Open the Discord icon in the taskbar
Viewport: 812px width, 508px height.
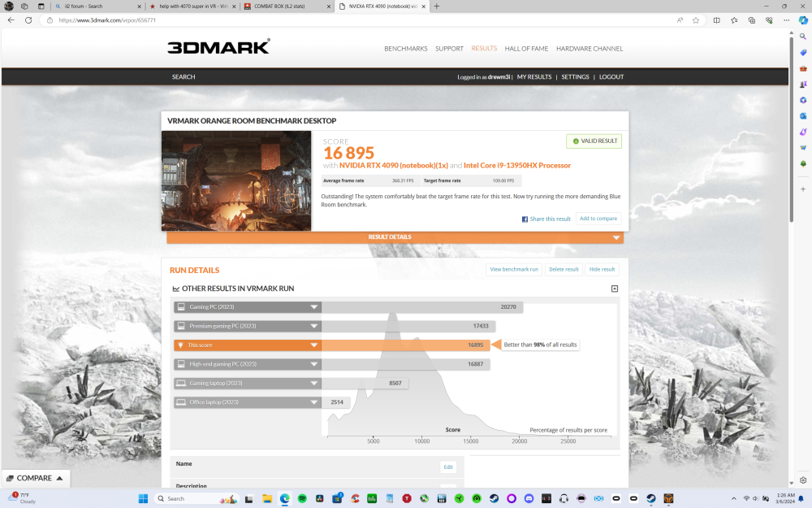pos(529,498)
